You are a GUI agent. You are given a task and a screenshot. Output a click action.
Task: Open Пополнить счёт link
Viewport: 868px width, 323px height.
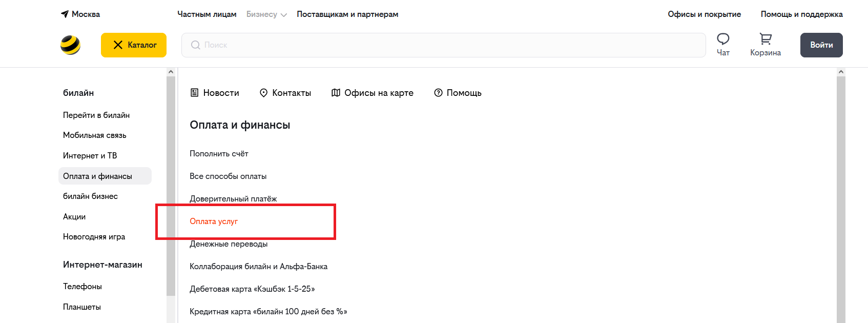tap(219, 154)
